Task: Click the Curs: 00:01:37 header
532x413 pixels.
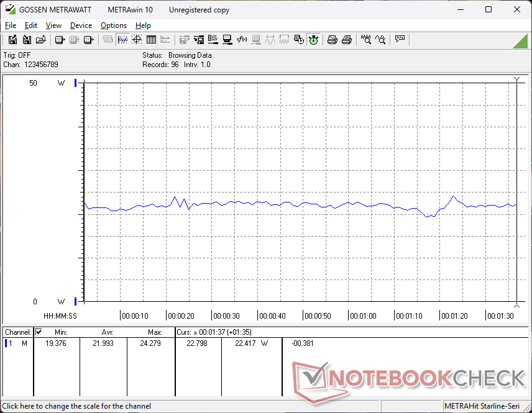Action: (x=214, y=332)
